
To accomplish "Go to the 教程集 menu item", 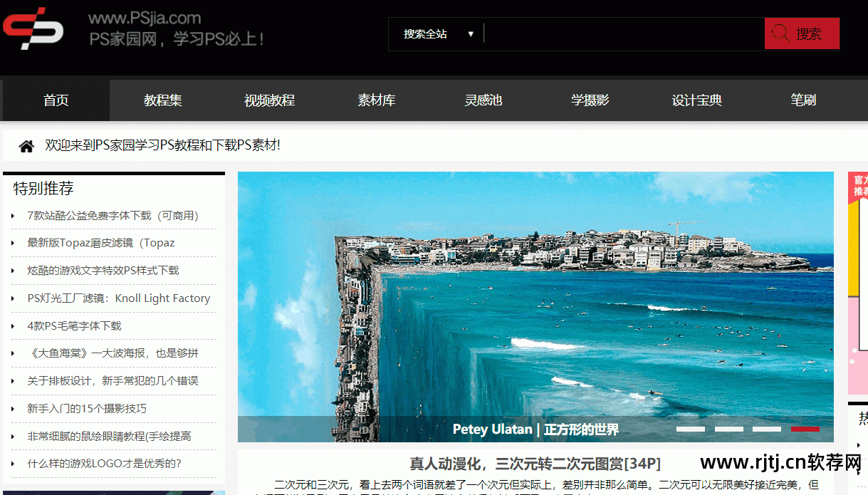I will [x=163, y=100].
